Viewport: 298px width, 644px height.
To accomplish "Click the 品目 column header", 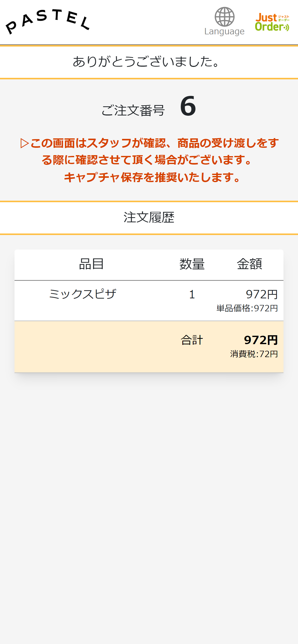I will tap(91, 264).
